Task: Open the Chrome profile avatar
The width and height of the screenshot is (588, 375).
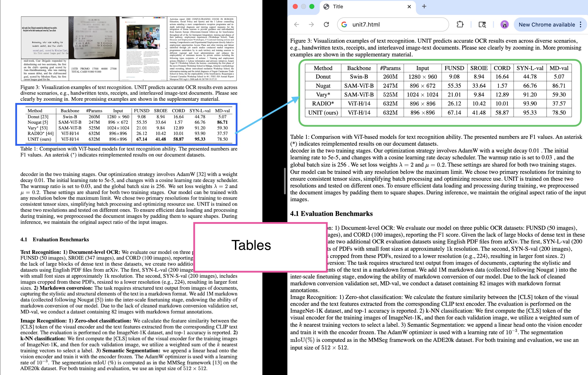Action: [x=504, y=24]
